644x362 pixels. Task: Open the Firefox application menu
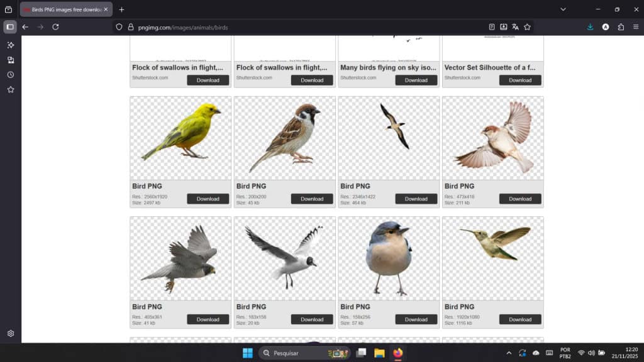coord(636,28)
